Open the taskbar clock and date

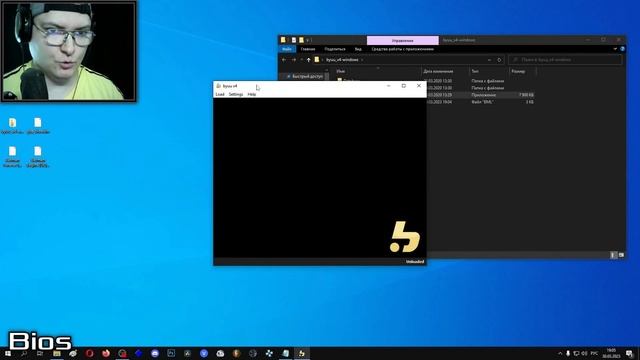pos(611,353)
